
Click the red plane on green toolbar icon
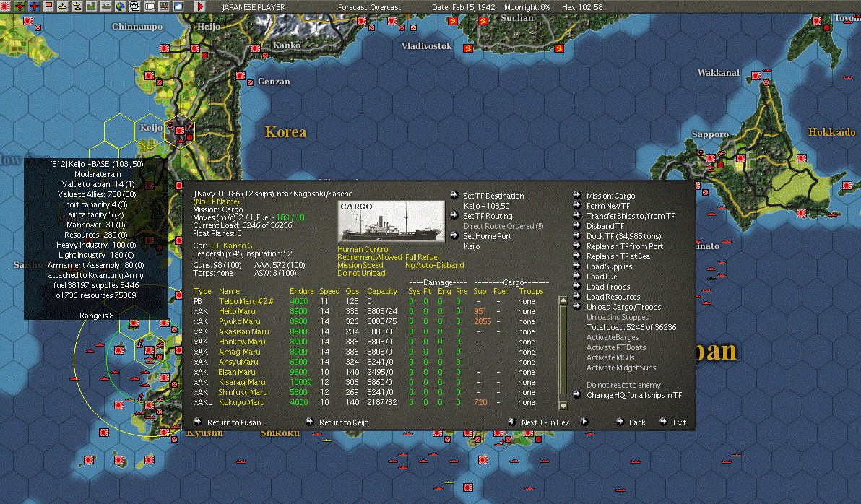(20, 6)
